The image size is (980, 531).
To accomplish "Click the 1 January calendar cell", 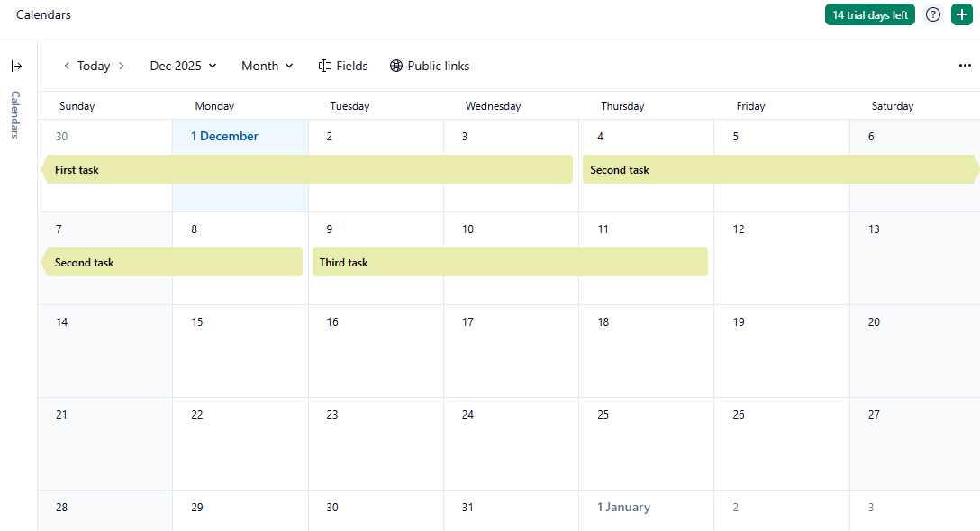I will [623, 507].
